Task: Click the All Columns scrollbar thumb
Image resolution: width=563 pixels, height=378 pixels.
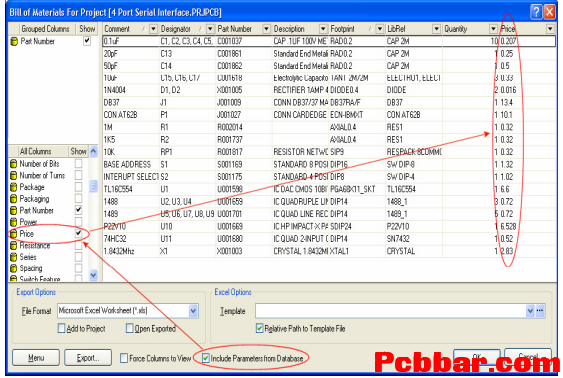Action: 93,186
